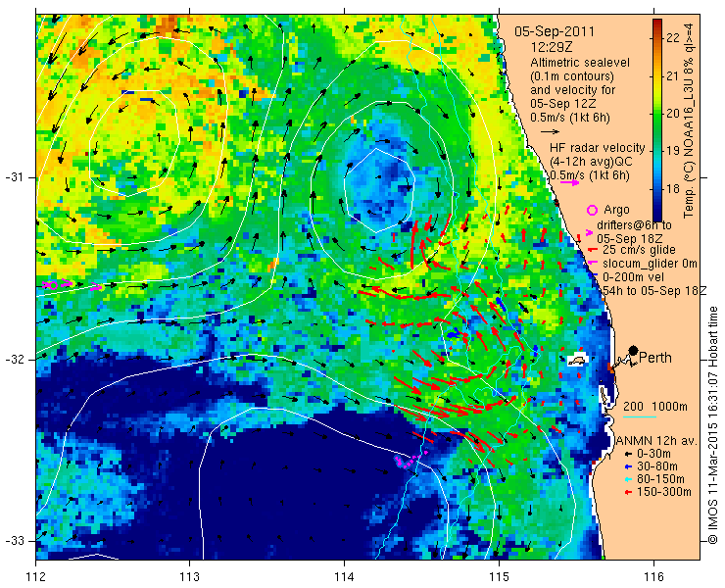Click the IMOS copyright timestamp text
The width and height of the screenshot is (725, 588).
pos(712,423)
